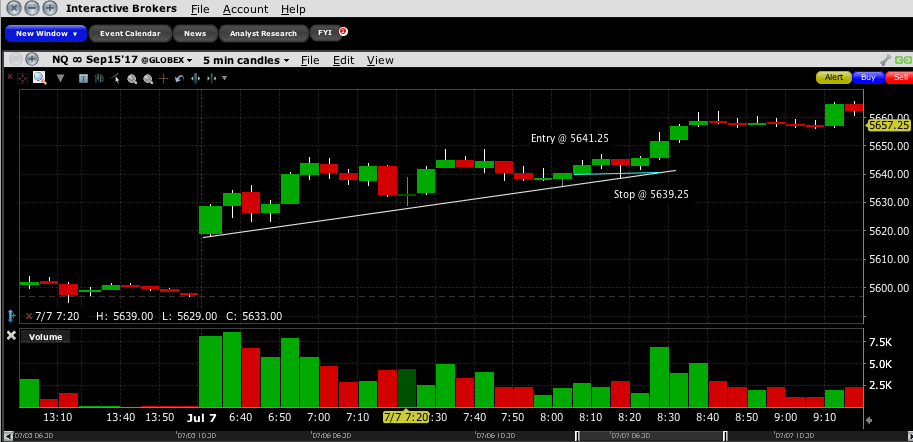Click the compress horizontal bars icon
Screen dimensions: 913x442
pyautogui.click(x=211, y=78)
